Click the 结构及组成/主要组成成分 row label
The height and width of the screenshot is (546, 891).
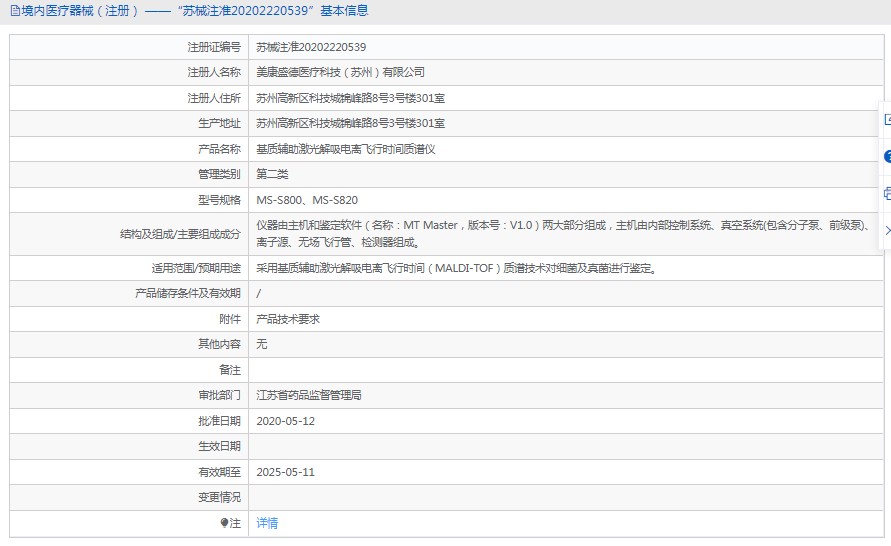(x=180, y=234)
